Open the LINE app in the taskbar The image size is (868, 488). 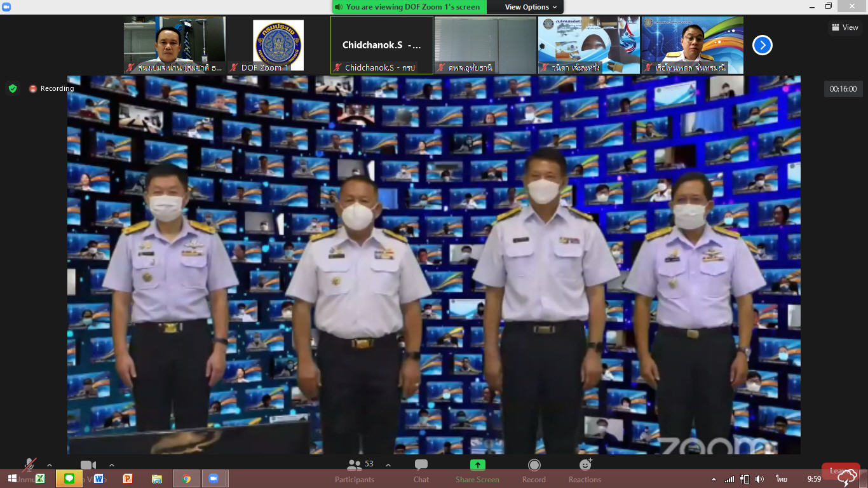(69, 478)
